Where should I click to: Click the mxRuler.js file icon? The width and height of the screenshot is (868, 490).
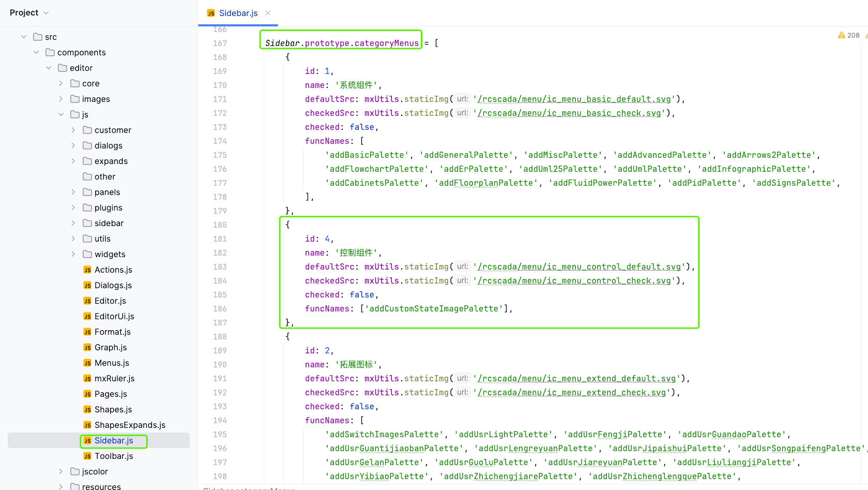(x=87, y=378)
